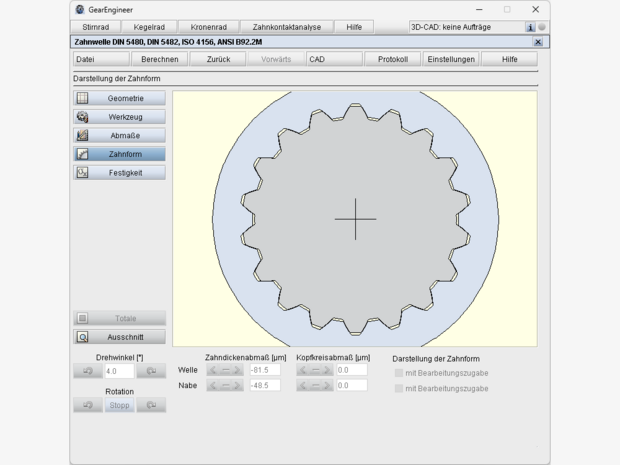Open the Geometrie section
The height and width of the screenshot is (465, 620).
click(x=119, y=98)
